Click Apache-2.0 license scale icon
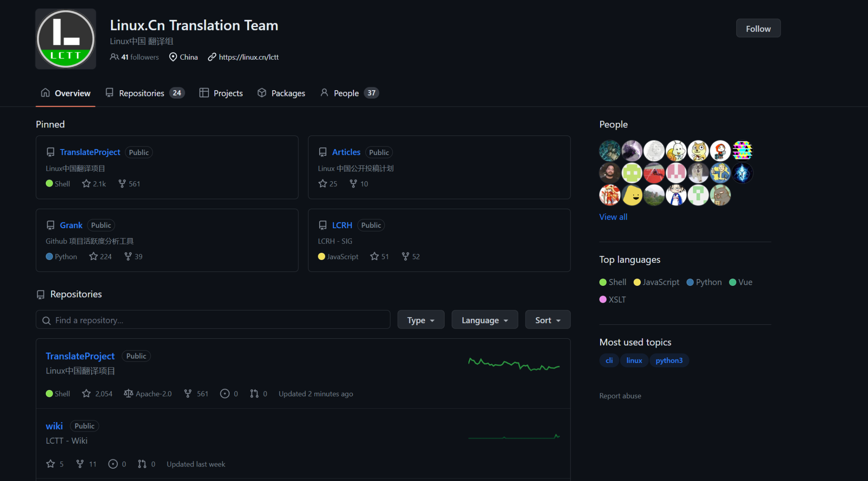Viewport: 868px width, 481px height. (128, 394)
